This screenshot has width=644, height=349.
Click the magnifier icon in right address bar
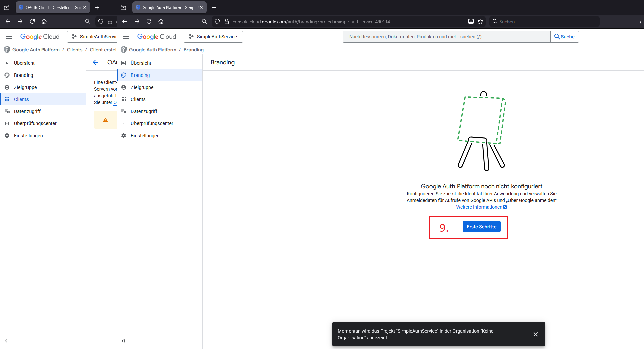coord(204,21)
